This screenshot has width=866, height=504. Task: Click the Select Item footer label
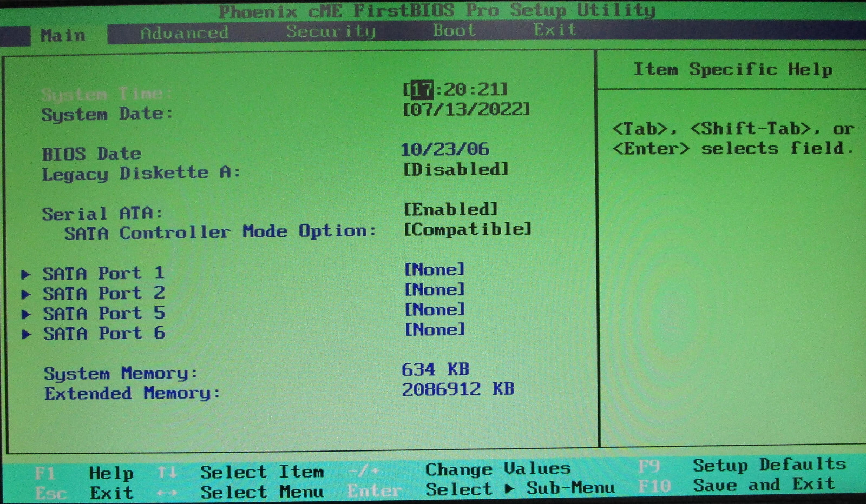(x=262, y=472)
